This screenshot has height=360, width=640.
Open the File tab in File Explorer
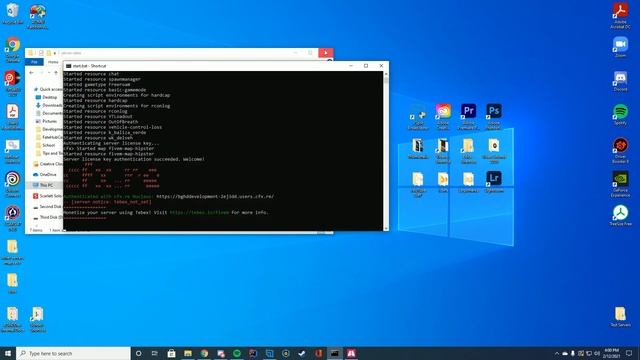click(34, 62)
